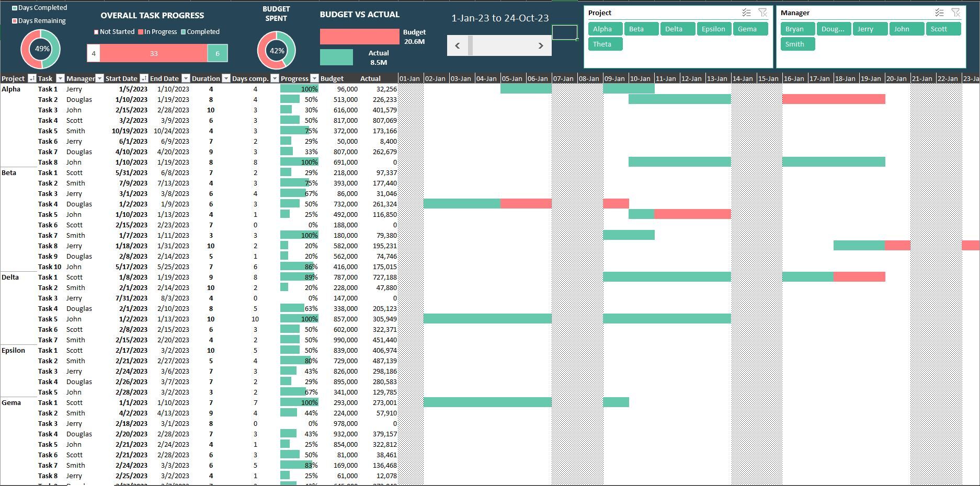
Task: Toggle the Epsilon project slicer button
Action: (x=714, y=29)
